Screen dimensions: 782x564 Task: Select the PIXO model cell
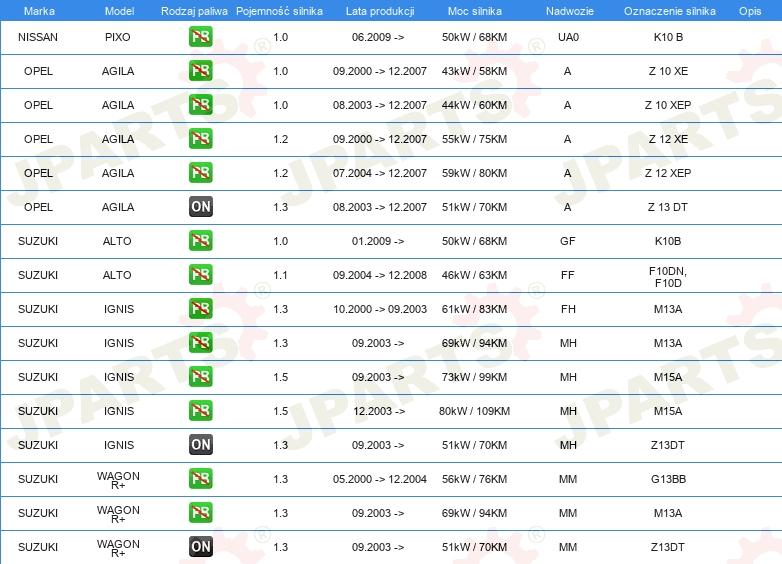point(118,37)
